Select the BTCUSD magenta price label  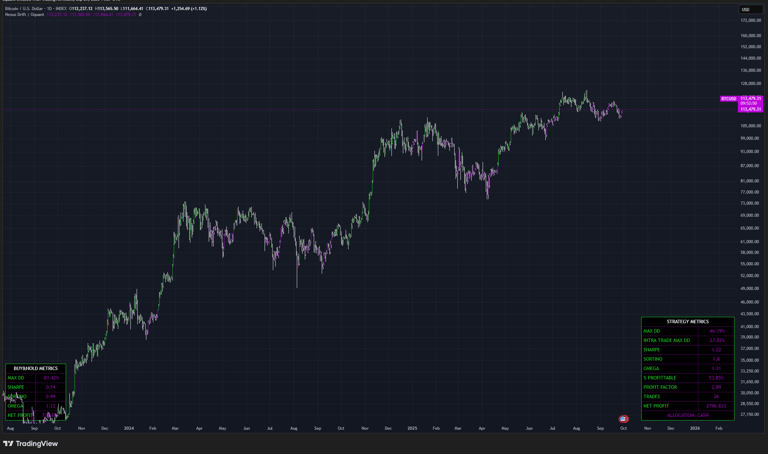(728, 98)
